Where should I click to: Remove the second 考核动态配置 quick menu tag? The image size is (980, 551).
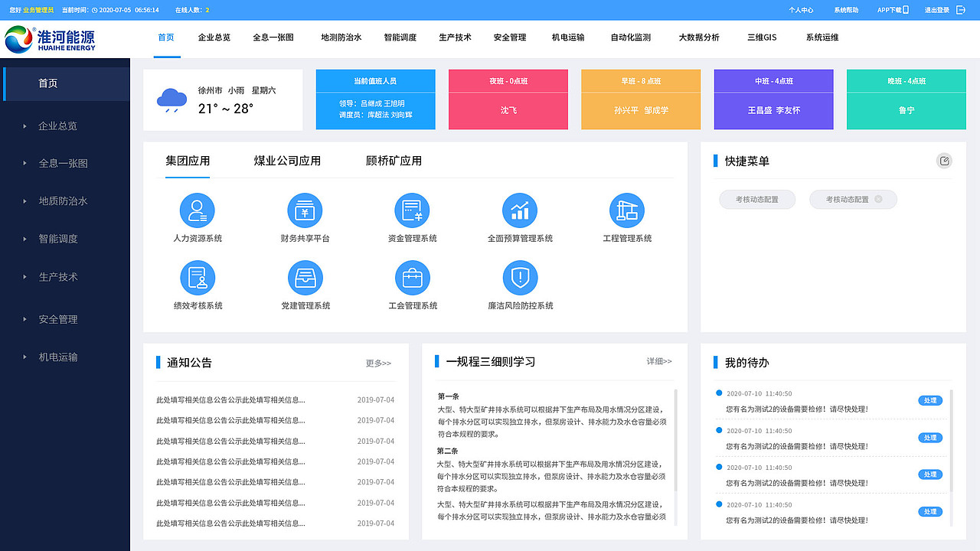tap(879, 199)
